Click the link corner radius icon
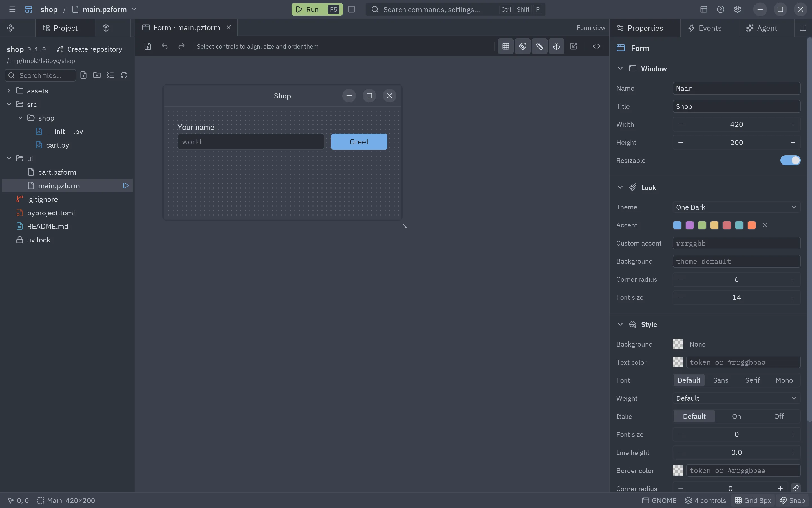 pyautogui.click(x=796, y=488)
